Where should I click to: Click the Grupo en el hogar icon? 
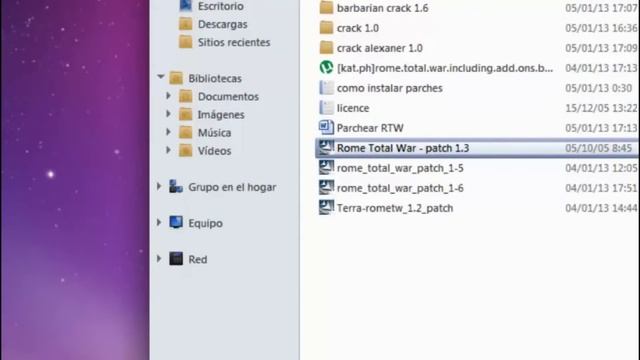point(176,187)
